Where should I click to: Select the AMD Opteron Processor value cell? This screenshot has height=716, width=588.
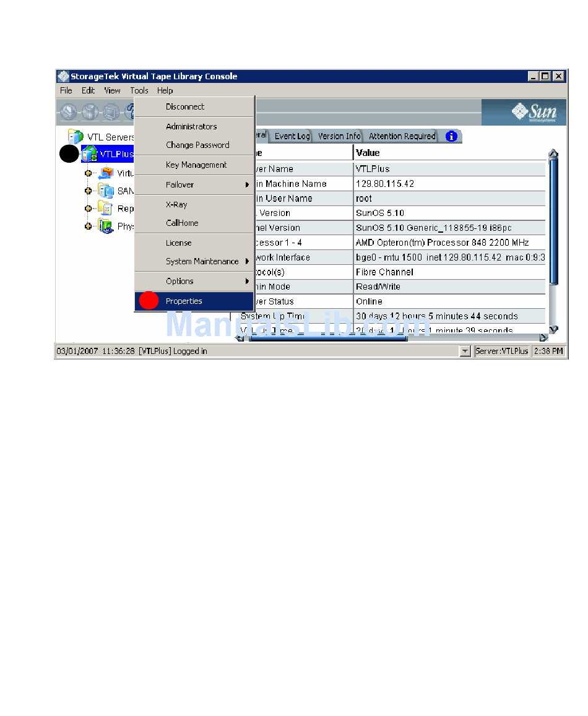449,243
